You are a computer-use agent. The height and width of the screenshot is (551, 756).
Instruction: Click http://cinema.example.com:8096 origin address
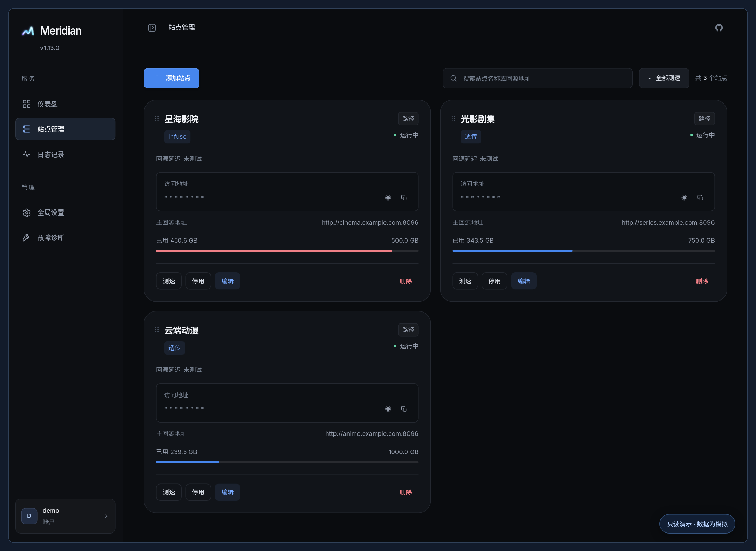point(370,223)
